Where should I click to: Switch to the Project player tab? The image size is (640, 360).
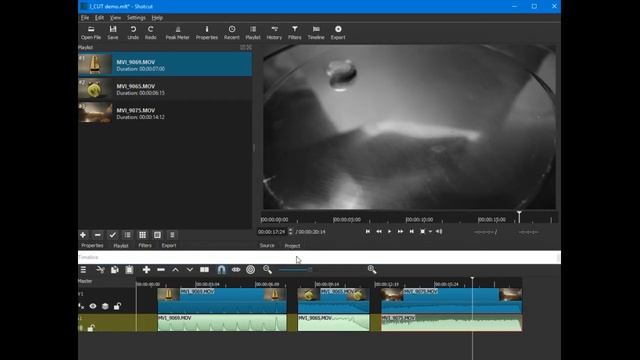tap(292, 246)
